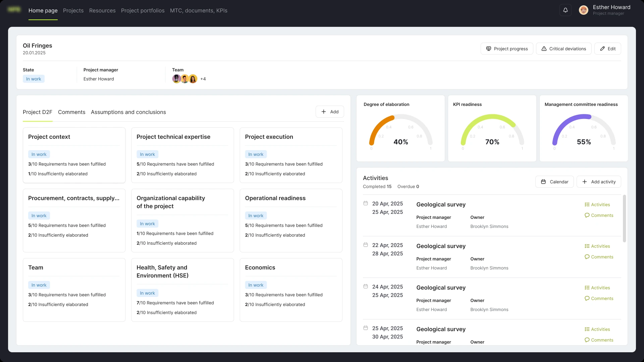Click the Home page nav item
Image resolution: width=644 pixels, height=362 pixels.
click(43, 11)
